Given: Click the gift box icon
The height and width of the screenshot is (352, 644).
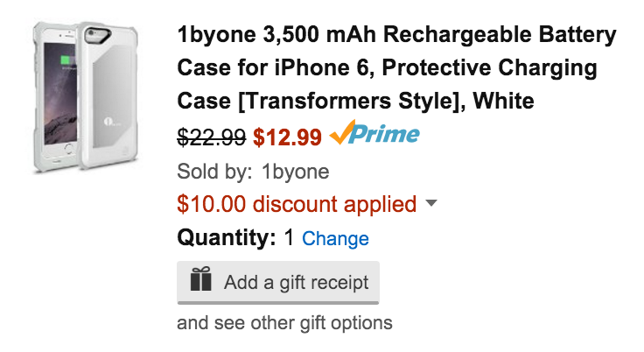Looking at the screenshot, I should pyautogui.click(x=202, y=282).
